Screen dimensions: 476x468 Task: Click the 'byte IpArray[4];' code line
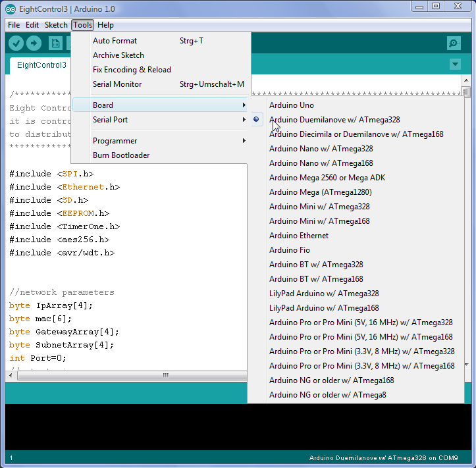[51, 305]
